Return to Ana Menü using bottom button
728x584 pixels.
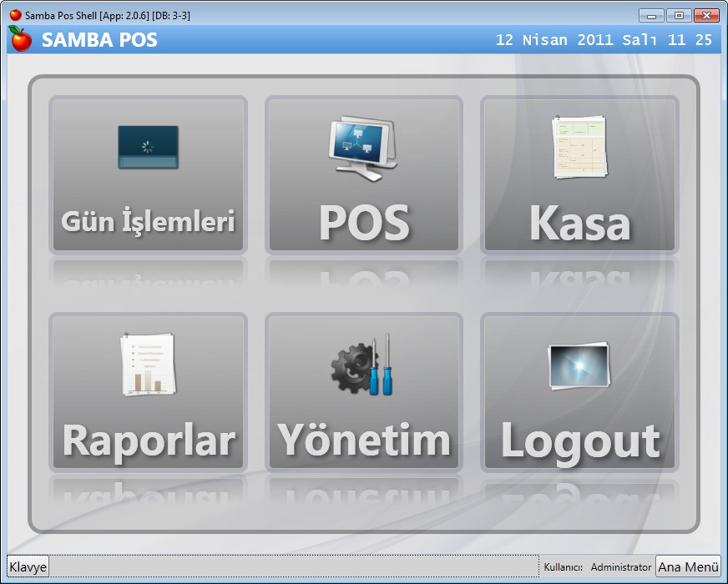(x=688, y=566)
